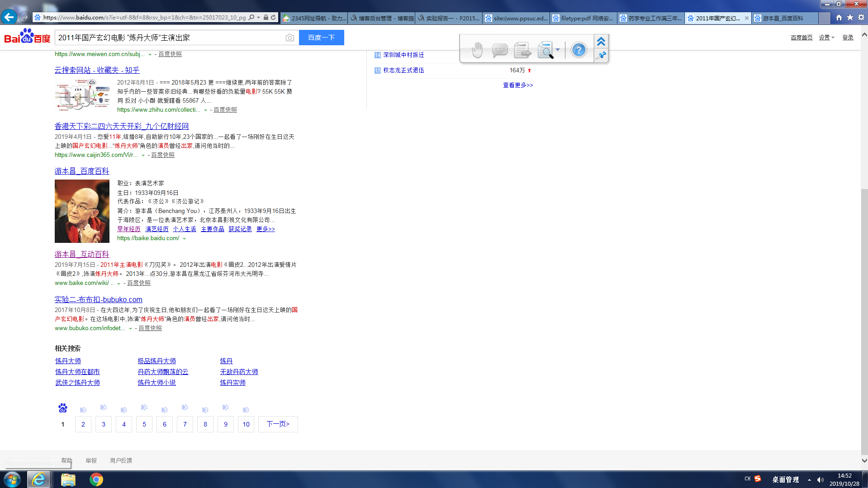The image size is (868, 488).
Task: Open Favorites star icon
Action: coord(850,18)
